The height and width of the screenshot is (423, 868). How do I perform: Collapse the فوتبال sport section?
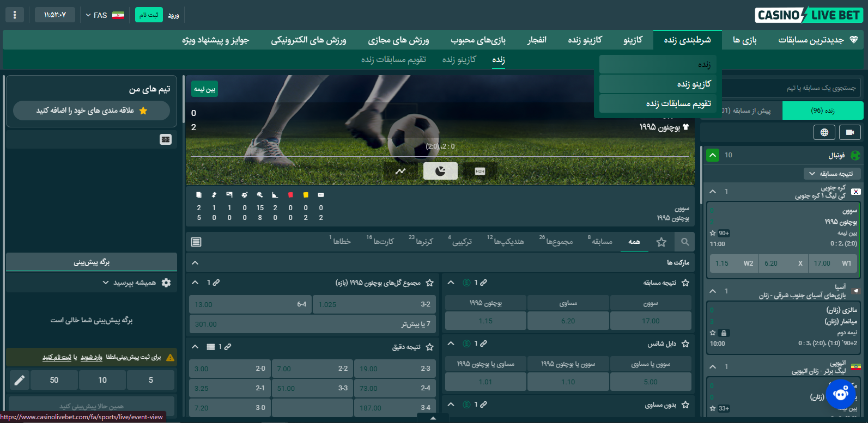712,155
